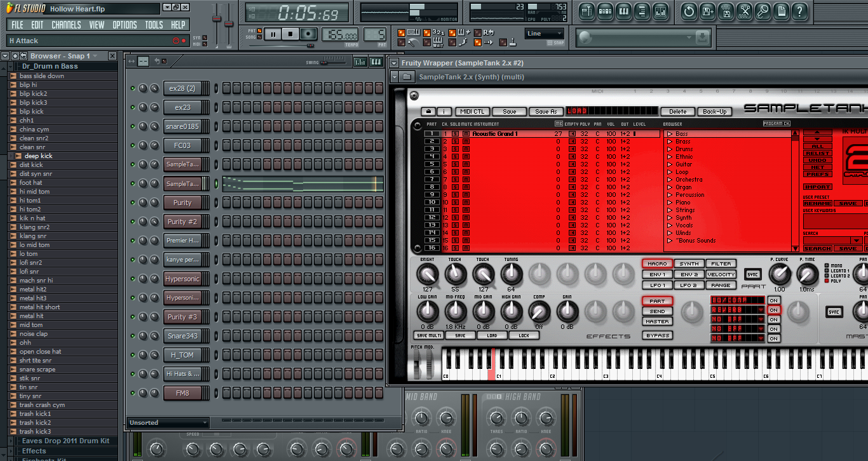
Task: Switch to SampleTank FILTER tab
Action: click(x=721, y=264)
